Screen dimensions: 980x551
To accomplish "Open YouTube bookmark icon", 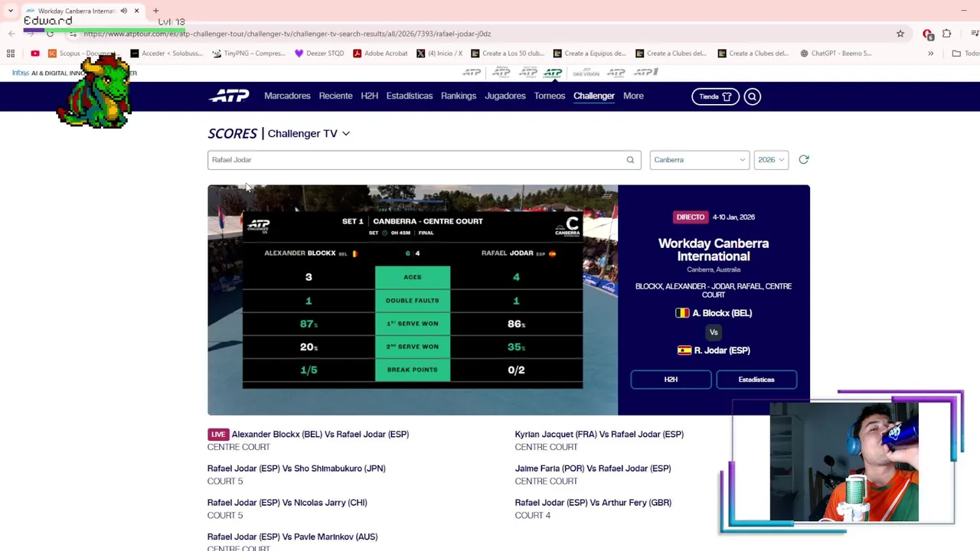I will point(35,54).
